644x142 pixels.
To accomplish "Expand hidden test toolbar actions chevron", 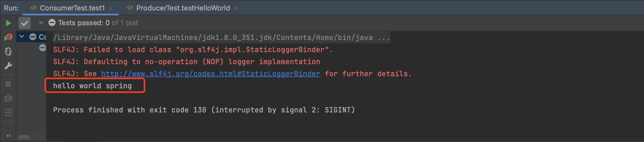I will click(41, 23).
